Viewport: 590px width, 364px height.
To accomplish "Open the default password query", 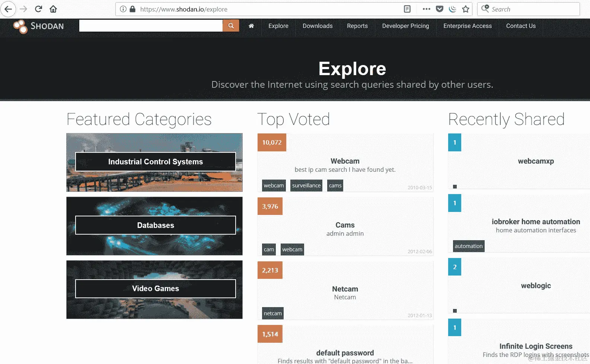I will 345,353.
